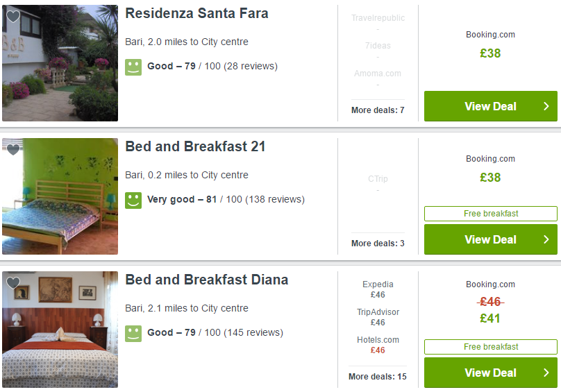Open Residenza Santa Fara garden photo
This screenshot has width=561, height=392.
(x=60, y=63)
